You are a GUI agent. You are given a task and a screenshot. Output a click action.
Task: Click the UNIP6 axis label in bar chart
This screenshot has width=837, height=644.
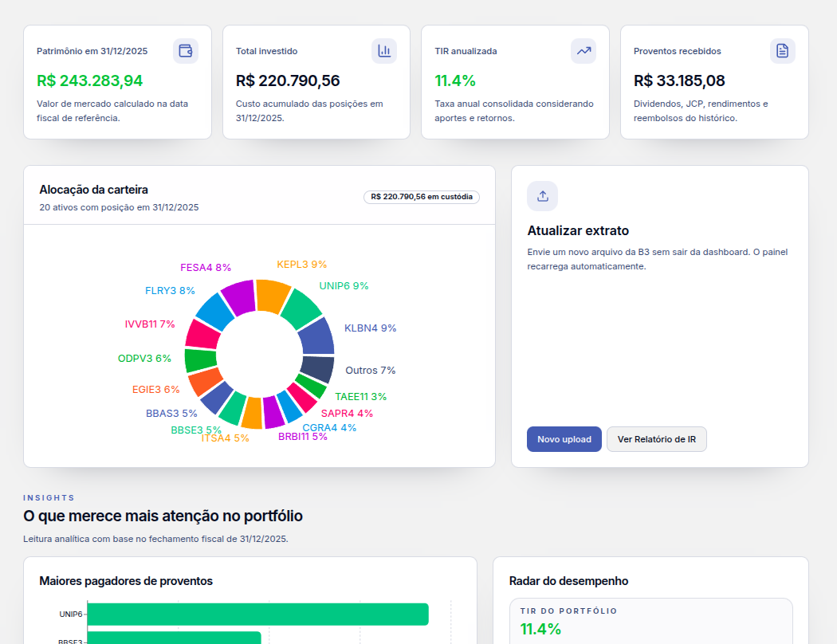tap(71, 615)
